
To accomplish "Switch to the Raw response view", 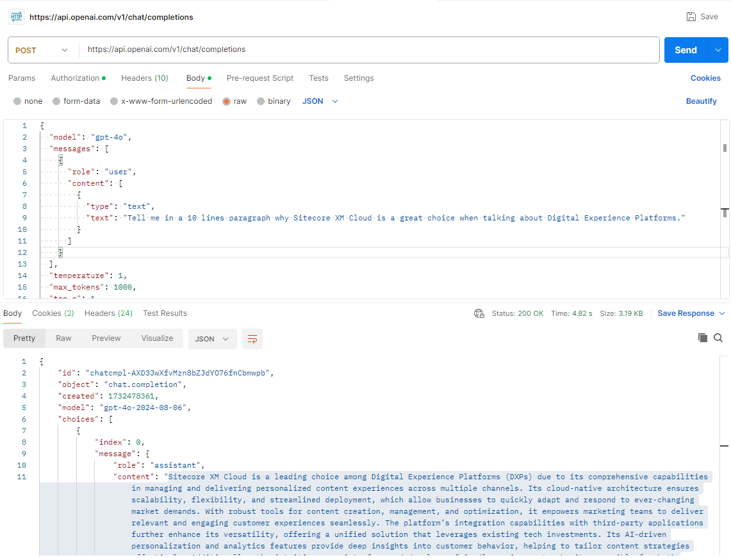I will click(x=63, y=338).
